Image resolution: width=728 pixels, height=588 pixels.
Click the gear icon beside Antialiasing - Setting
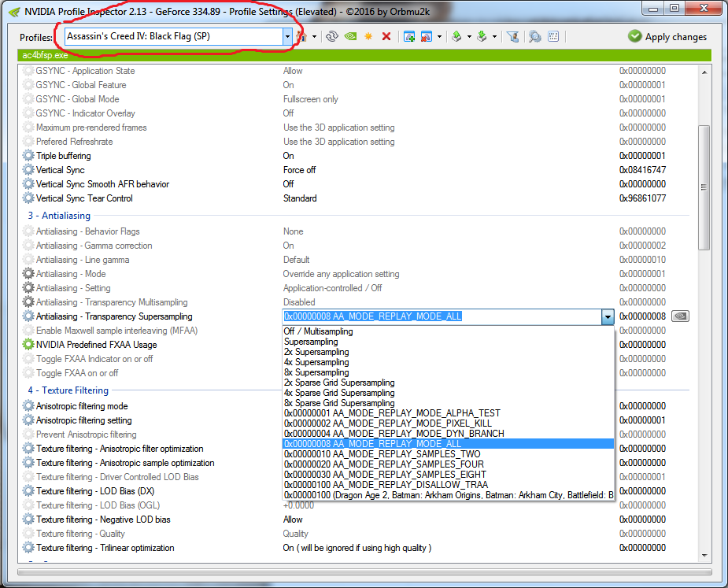(x=28, y=288)
